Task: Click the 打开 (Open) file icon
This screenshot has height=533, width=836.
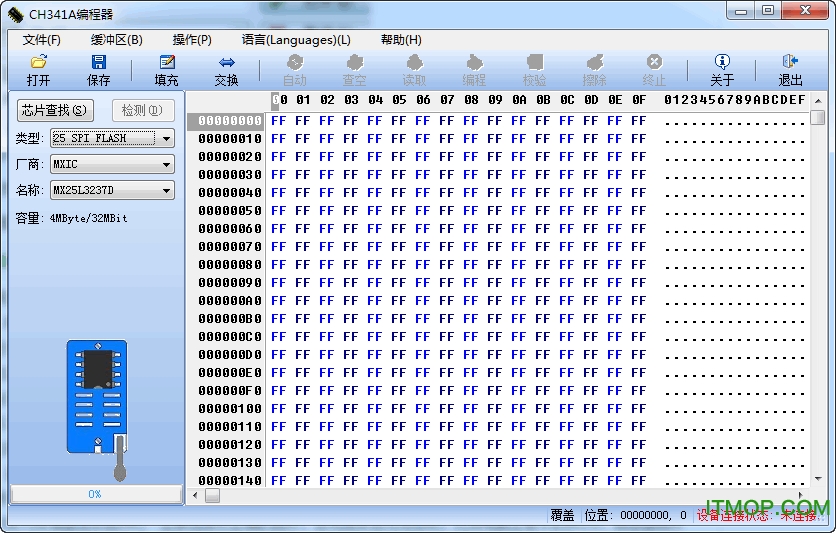Action: [39, 62]
